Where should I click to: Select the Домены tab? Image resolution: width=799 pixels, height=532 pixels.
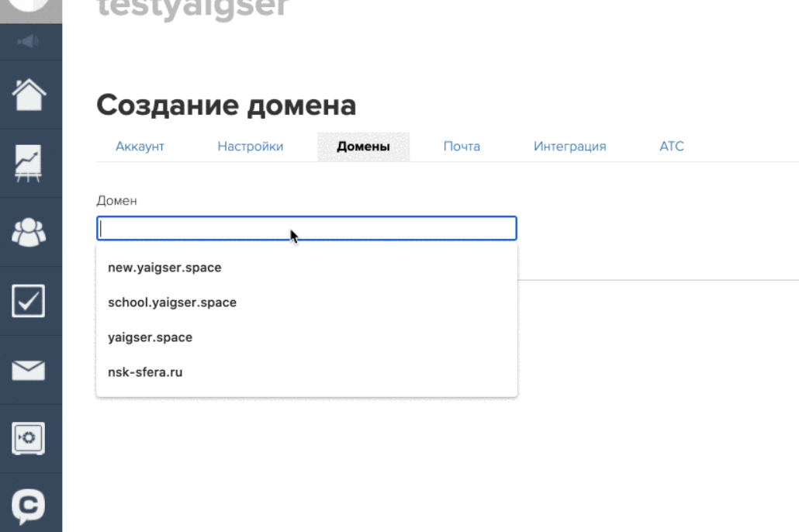coord(363,147)
